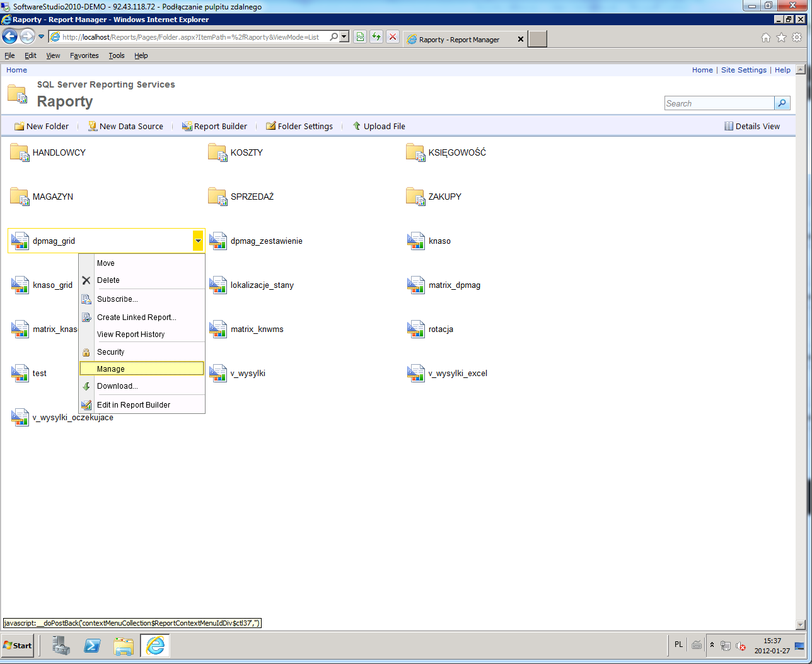The width and height of the screenshot is (812, 664).
Task: Choose Edit in Report Builder entry
Action: pyautogui.click(x=142, y=405)
